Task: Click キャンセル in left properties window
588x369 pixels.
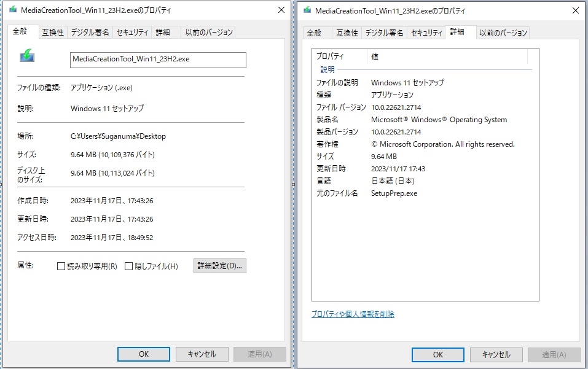Action: click(202, 354)
